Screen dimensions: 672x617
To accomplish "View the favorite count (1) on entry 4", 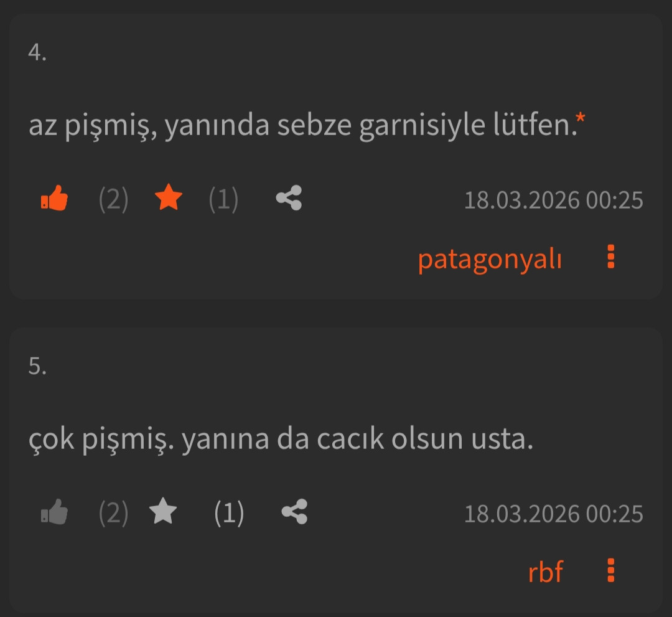I will (x=223, y=200).
